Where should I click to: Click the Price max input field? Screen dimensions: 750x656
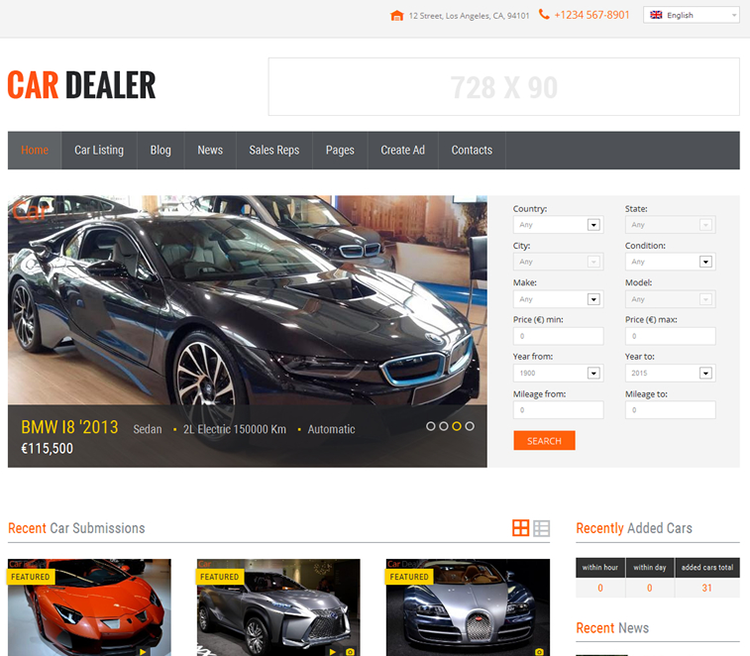pyautogui.click(x=670, y=336)
